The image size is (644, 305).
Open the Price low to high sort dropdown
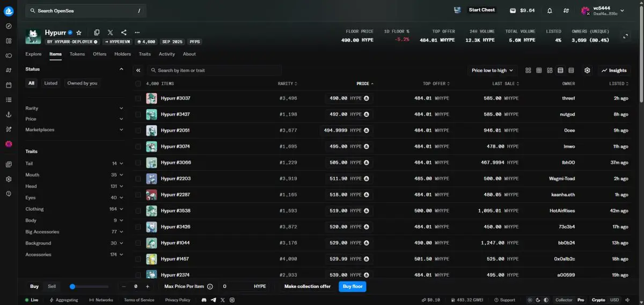point(492,70)
